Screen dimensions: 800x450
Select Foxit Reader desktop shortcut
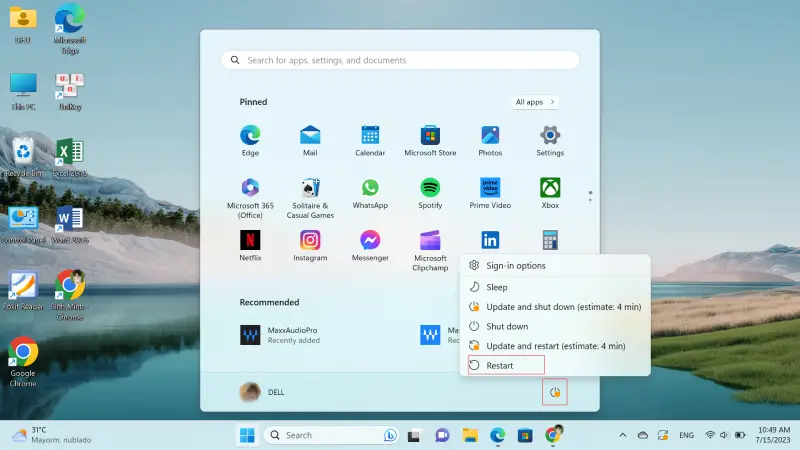pos(23,291)
